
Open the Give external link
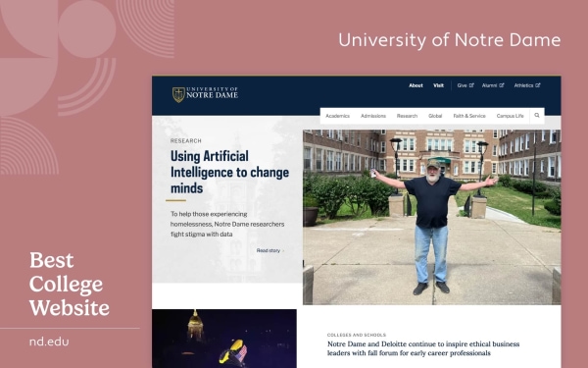coord(465,85)
